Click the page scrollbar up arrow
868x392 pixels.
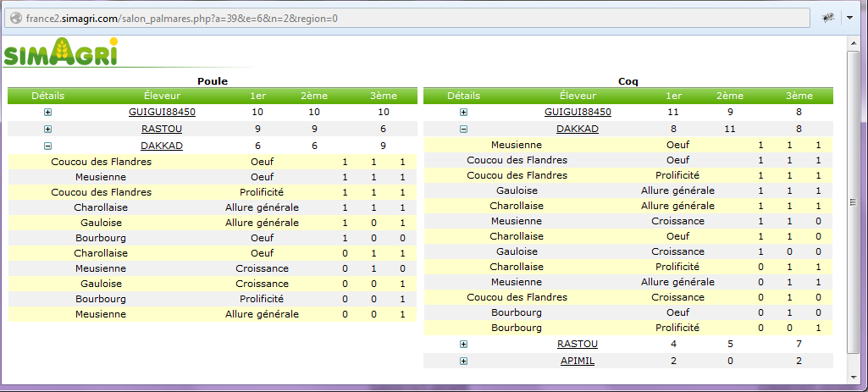point(854,44)
